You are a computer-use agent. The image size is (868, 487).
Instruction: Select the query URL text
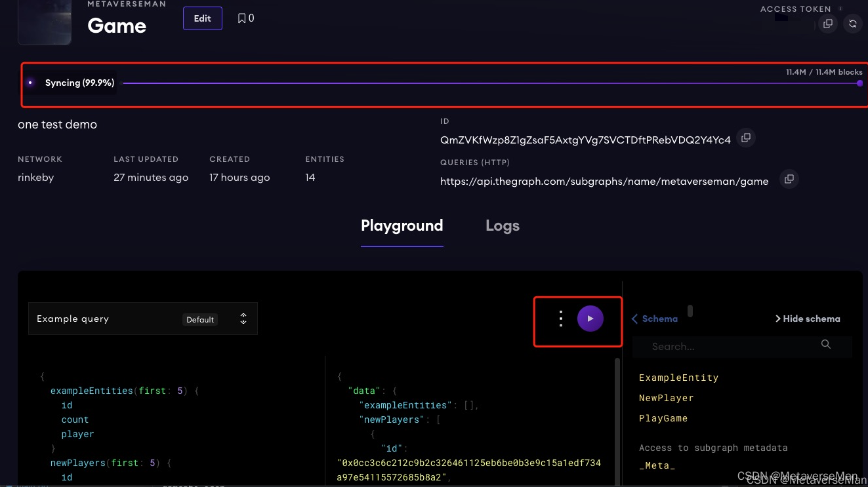click(604, 182)
